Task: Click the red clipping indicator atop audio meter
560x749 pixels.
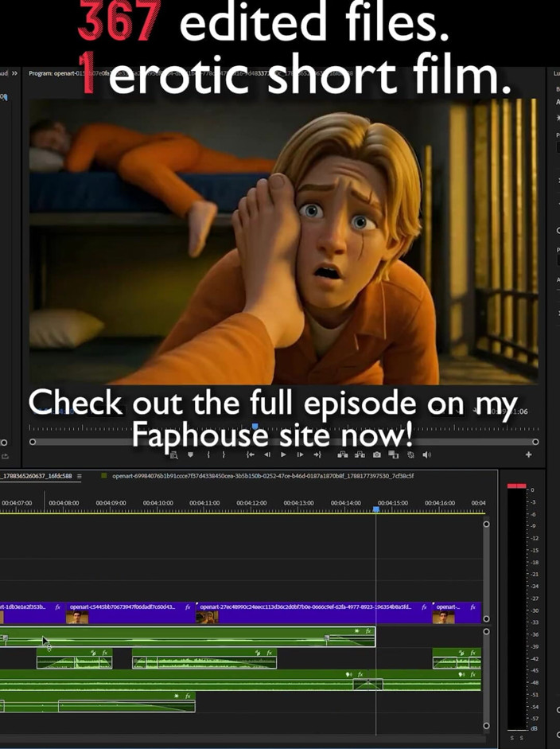Action: tap(516, 486)
